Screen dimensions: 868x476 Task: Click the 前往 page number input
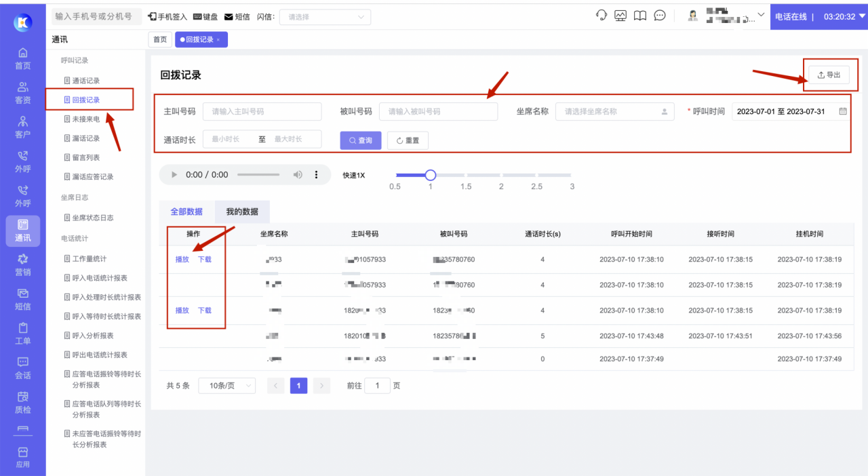point(377,385)
